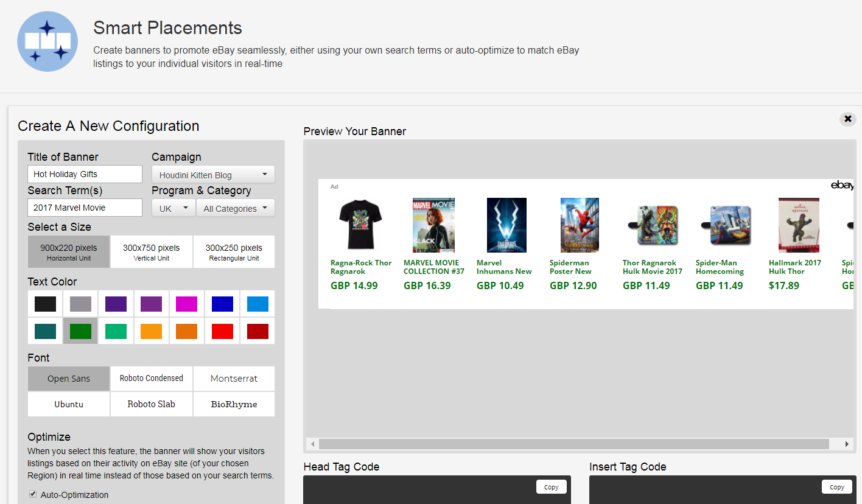This screenshot has height=504, width=862.
Task: Select the 900x220 Horizontal Unit size
Action: (x=69, y=252)
